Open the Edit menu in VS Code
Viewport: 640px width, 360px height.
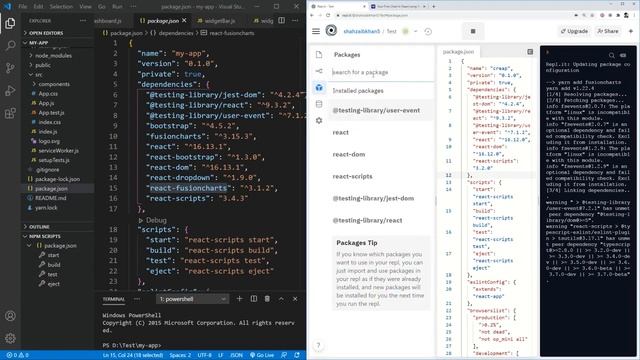(x=38, y=7)
